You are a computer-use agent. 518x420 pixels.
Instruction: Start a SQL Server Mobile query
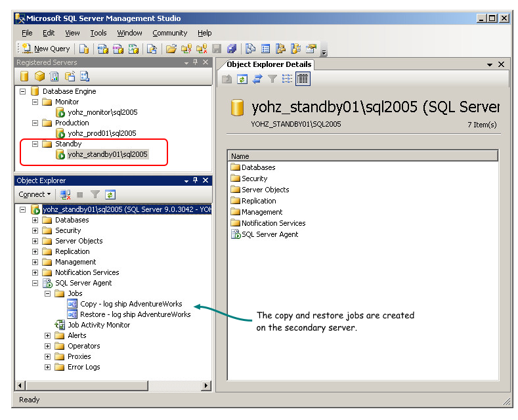coord(152,49)
